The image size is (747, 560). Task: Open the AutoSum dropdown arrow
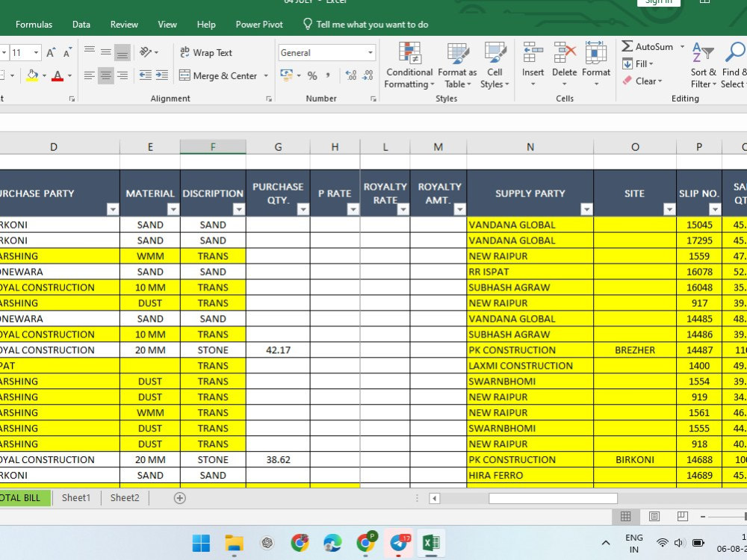pyautogui.click(x=682, y=46)
